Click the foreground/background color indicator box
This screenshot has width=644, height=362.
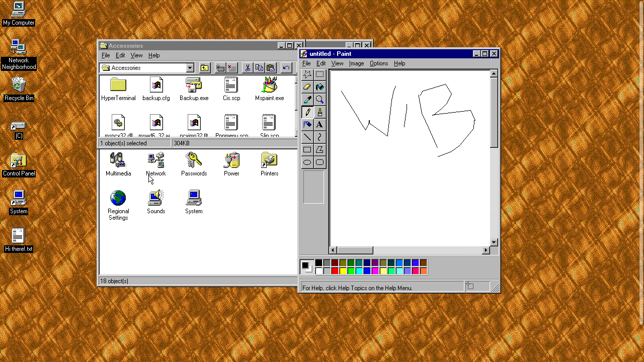[307, 267]
